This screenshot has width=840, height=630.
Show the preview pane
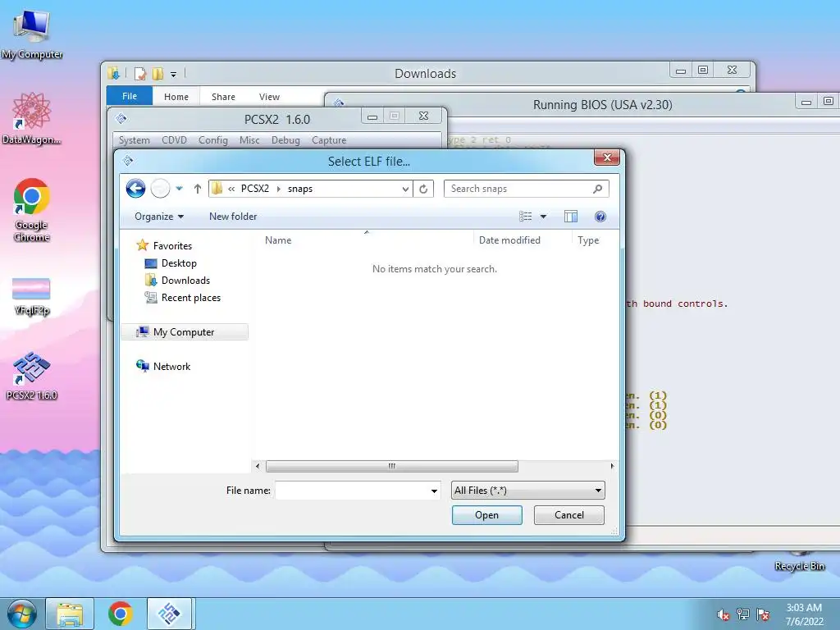571,217
